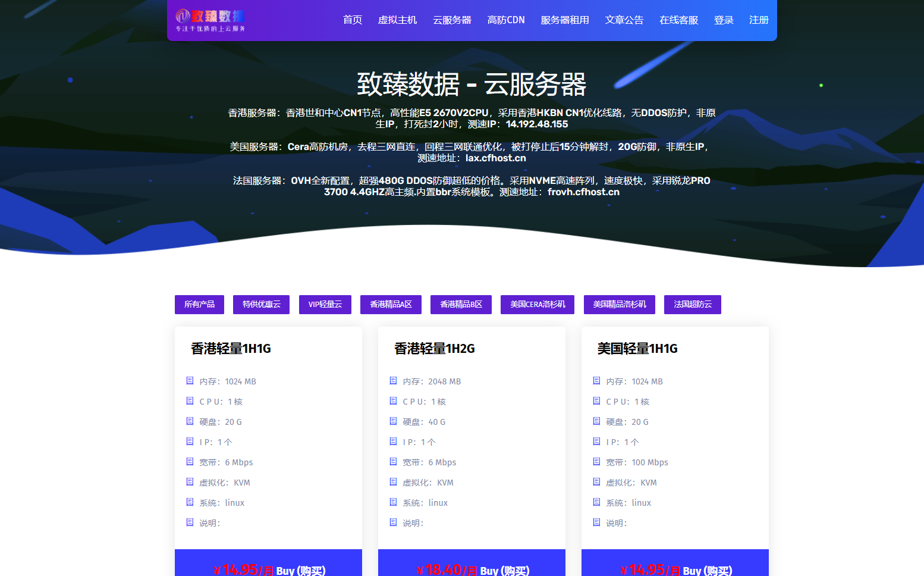The width and height of the screenshot is (924, 576).
Task: Click the icon beside 系统: linux in 香港轻量1H1G
Action: point(190,502)
